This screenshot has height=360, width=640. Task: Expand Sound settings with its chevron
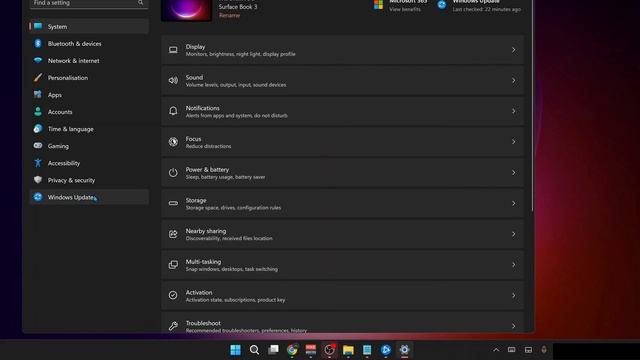513,80
